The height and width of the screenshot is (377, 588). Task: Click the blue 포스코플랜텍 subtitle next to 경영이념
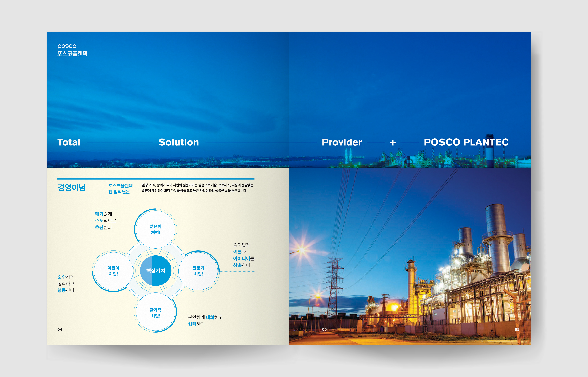coord(120,186)
